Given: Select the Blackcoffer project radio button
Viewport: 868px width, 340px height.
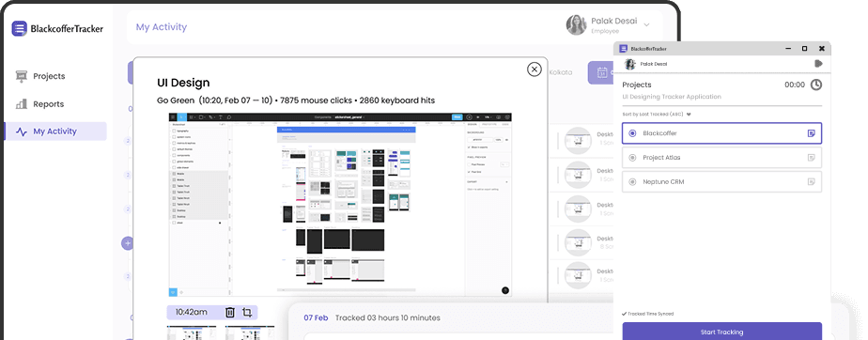Looking at the screenshot, I should coord(633,133).
